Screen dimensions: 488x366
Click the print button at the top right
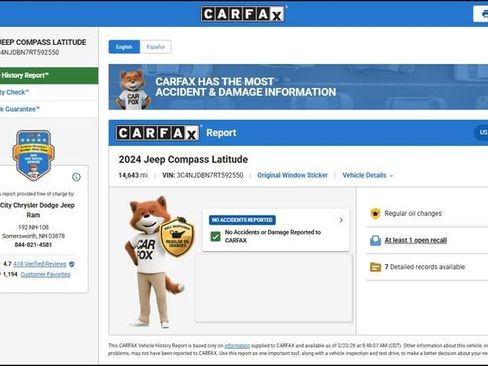(481, 14)
